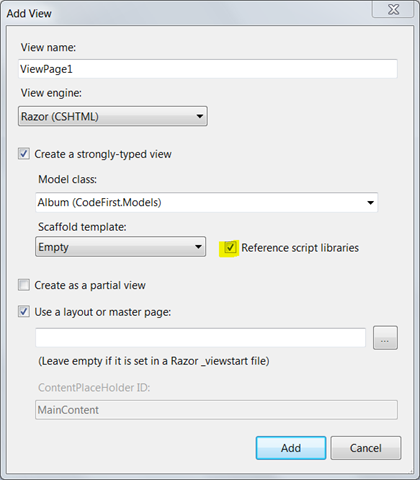Screen dimensions: 420x480
Task: Expand the Scaffold template Empty dropdown
Action: (120, 247)
